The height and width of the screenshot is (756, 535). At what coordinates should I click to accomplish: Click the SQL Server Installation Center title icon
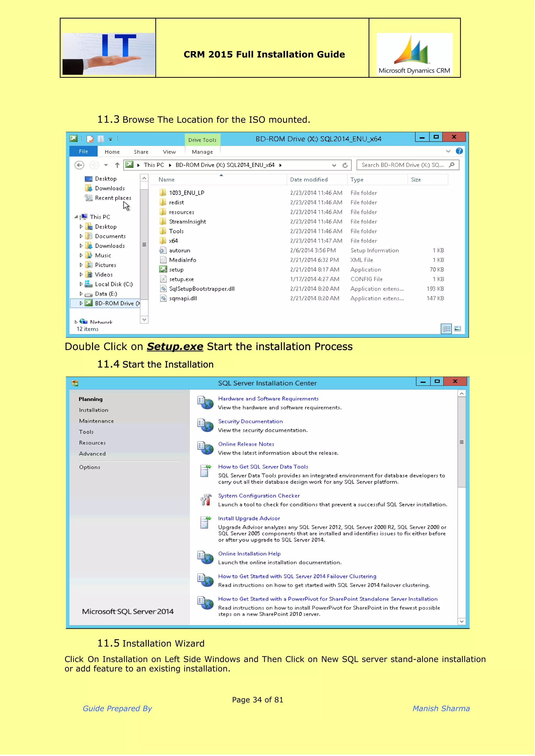coord(75,383)
